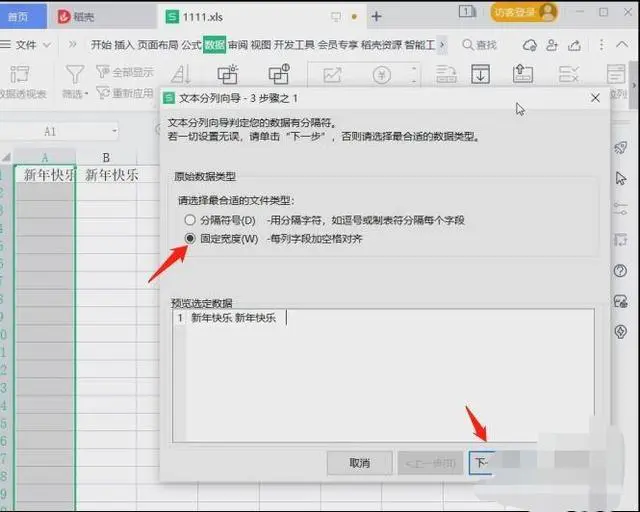Click the 稻壳 tab icon
The width and height of the screenshot is (640, 512).
(x=65, y=16)
